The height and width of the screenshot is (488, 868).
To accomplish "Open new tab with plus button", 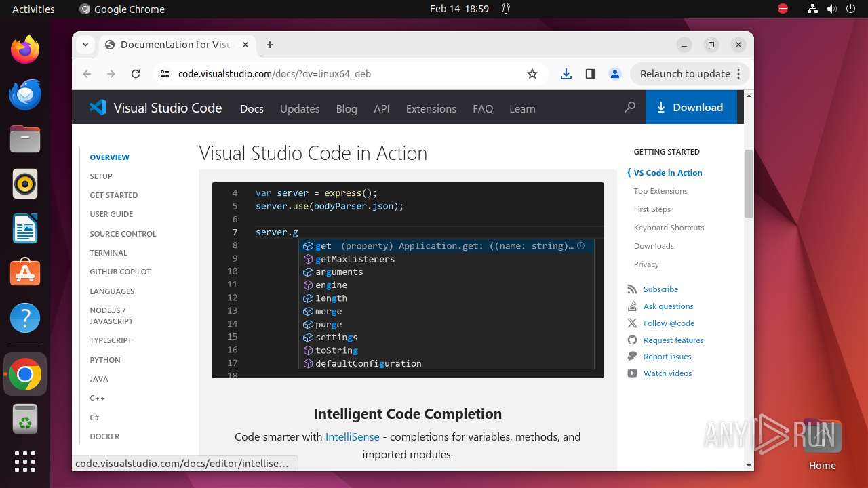I will click(x=270, y=45).
